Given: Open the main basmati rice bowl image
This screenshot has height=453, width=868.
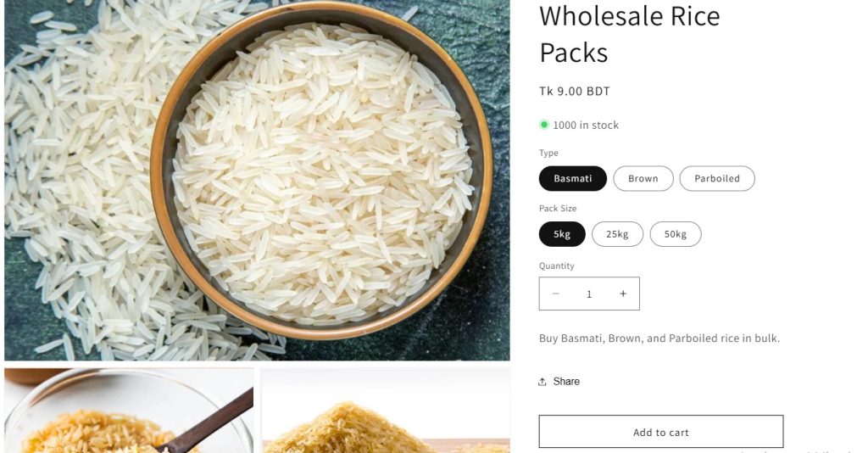Looking at the screenshot, I should coord(257,181).
